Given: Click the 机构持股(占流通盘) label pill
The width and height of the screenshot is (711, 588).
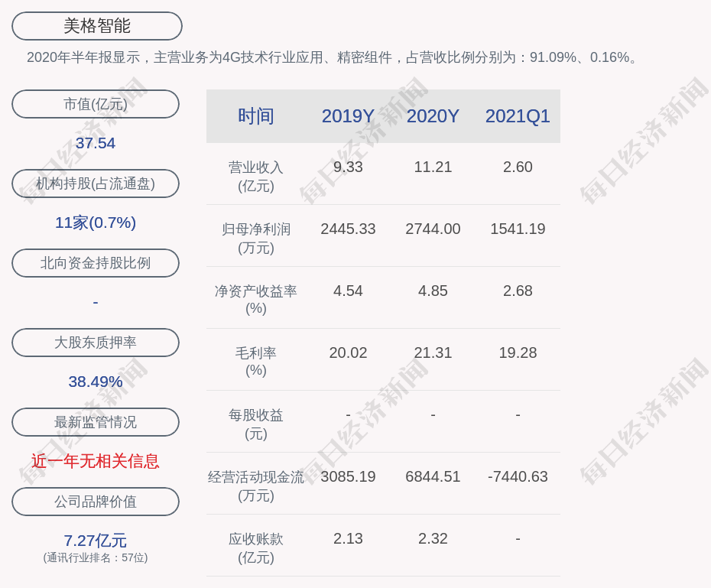Looking at the screenshot, I should coord(96,184).
